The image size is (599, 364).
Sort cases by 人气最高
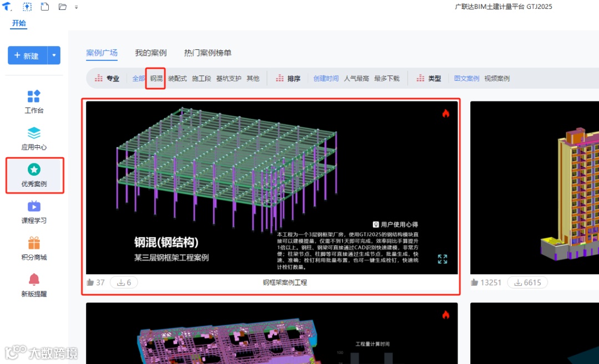[x=356, y=78]
